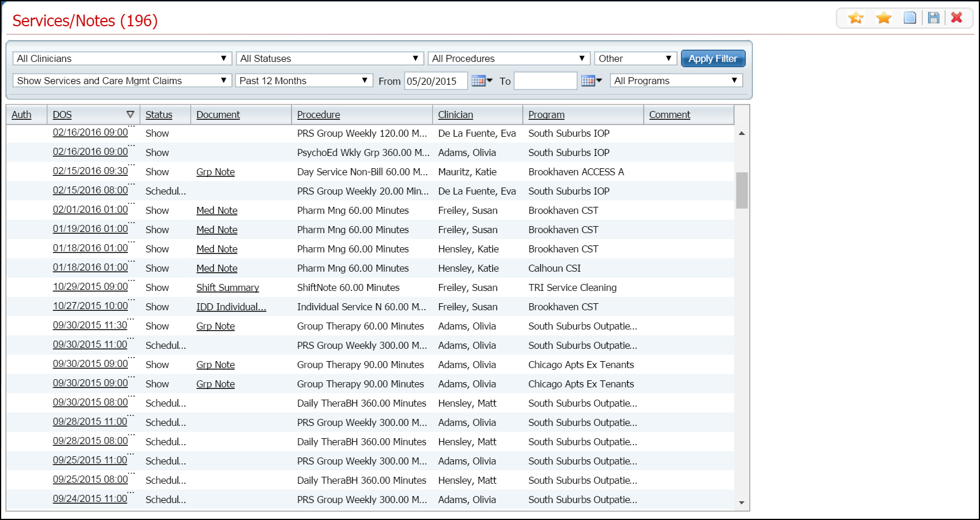
Task: Toggle the DOS column sort arrow
Action: point(130,115)
